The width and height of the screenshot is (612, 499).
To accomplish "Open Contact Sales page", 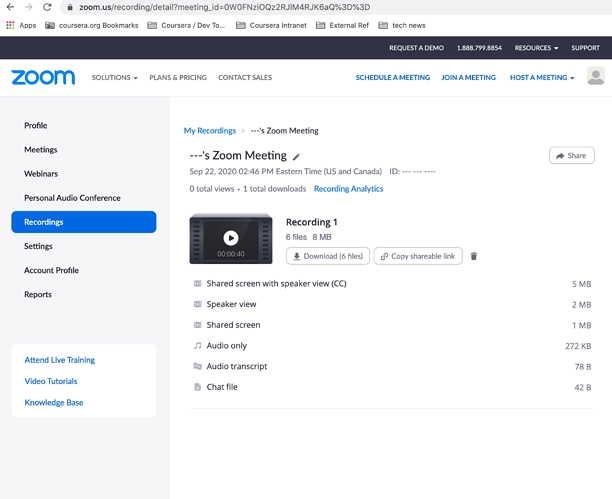I will click(x=245, y=78).
